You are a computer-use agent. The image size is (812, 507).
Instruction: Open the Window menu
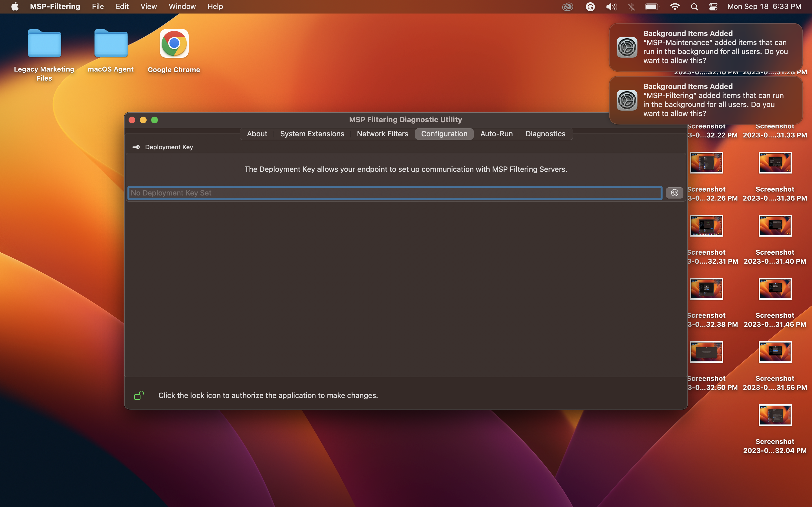point(182,6)
